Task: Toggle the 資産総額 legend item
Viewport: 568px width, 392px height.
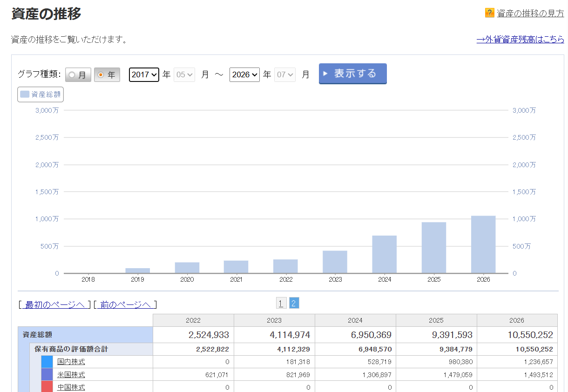Action: pos(41,95)
